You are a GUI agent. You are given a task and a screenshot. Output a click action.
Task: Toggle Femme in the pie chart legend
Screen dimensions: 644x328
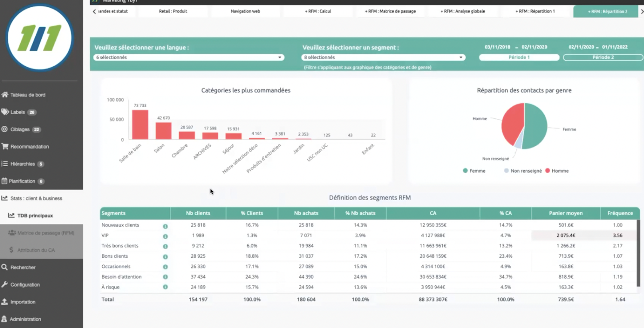click(x=474, y=171)
